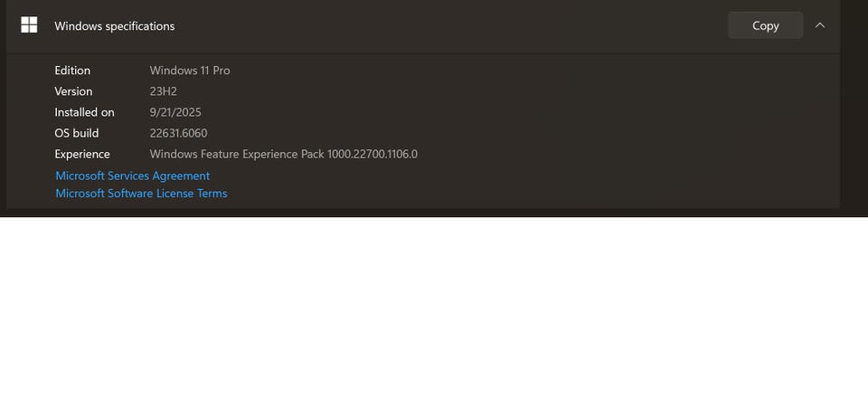Select the Installed on label
This screenshot has width=868, height=418.
[x=84, y=112]
